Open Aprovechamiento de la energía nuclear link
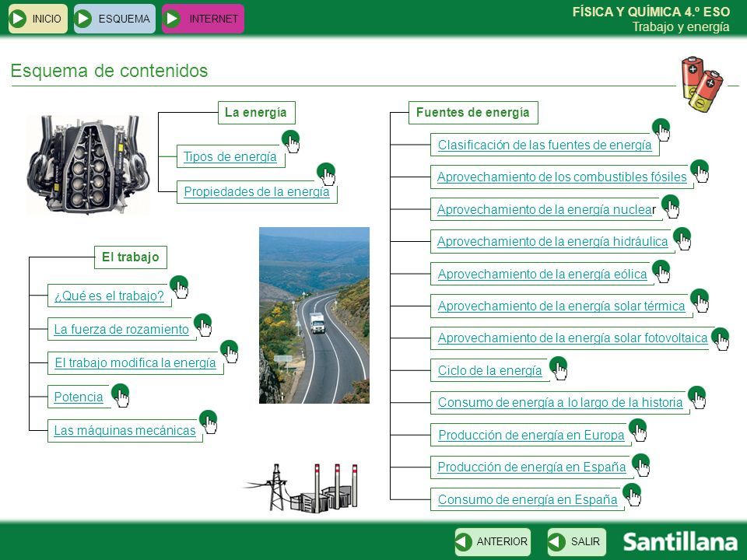Viewport: 747px width, 560px height. click(547, 209)
